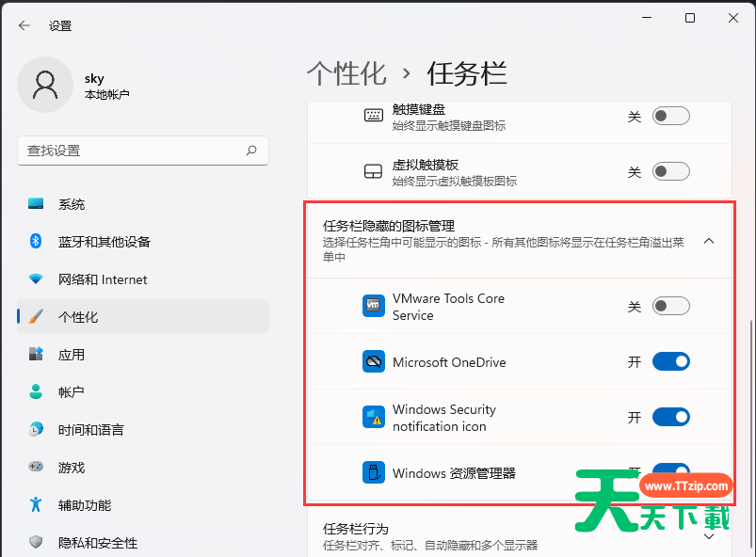Viewport: 756px width, 557px height.
Task: Click the Microsoft OneDrive cloud icon
Action: (374, 361)
